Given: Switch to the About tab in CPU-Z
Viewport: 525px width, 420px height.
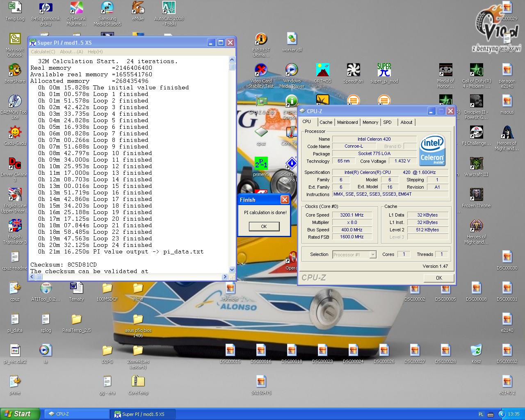Looking at the screenshot, I should pyautogui.click(x=406, y=122).
